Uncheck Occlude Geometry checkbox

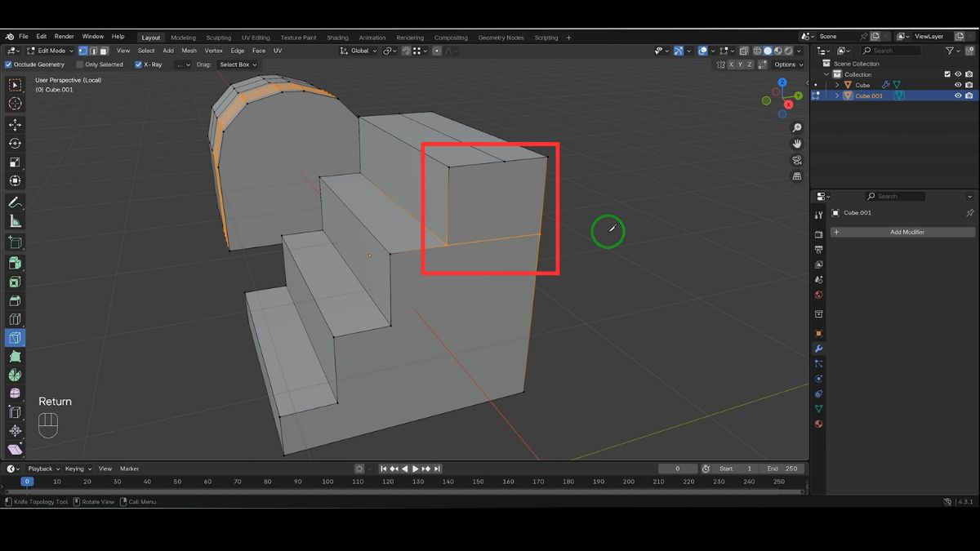tap(9, 64)
